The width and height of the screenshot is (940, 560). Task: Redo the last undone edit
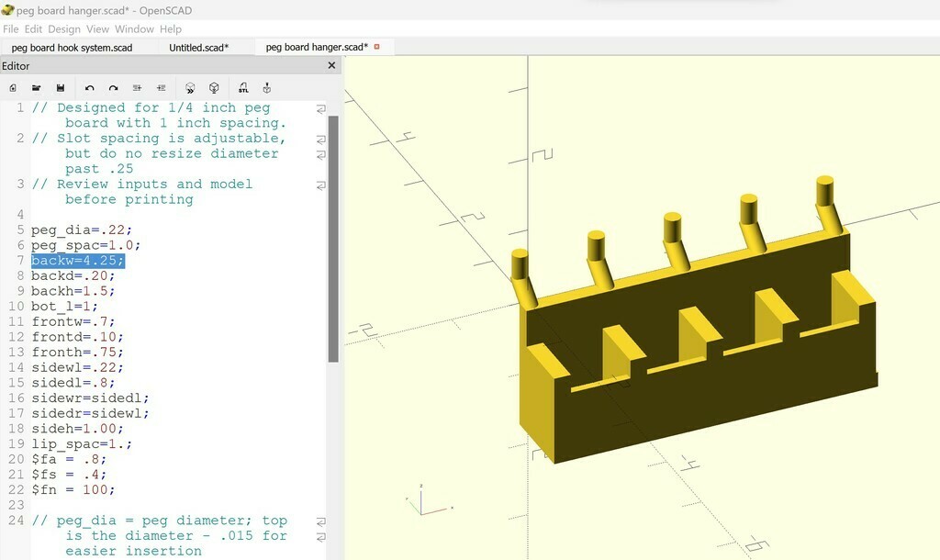113,88
